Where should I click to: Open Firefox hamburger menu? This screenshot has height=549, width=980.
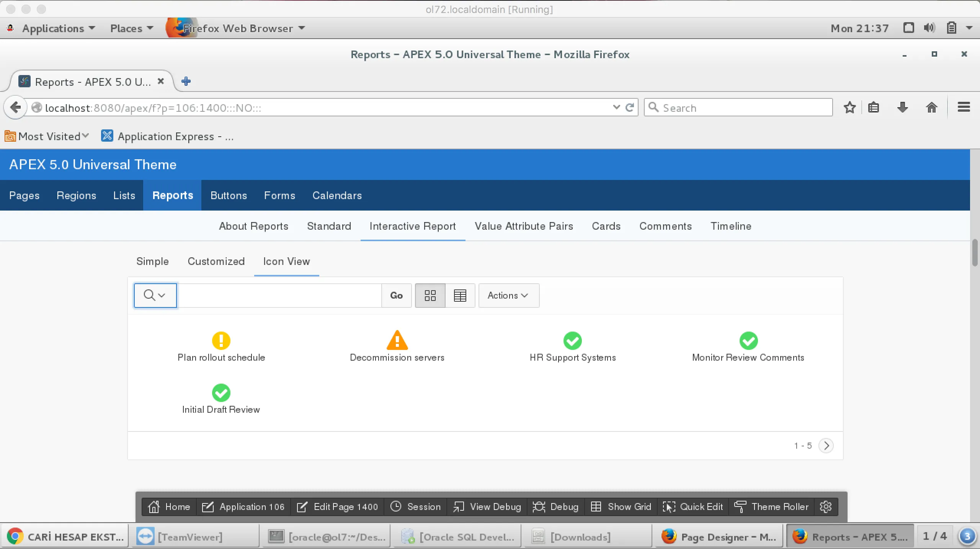coord(964,108)
